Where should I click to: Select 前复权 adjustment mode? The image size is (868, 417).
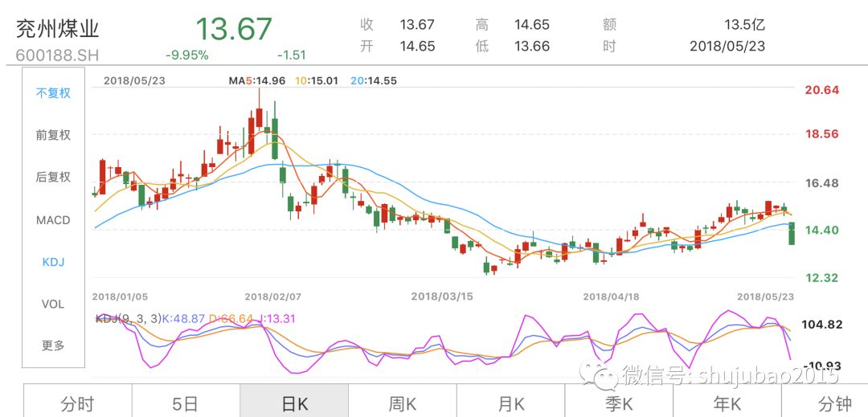tap(53, 135)
